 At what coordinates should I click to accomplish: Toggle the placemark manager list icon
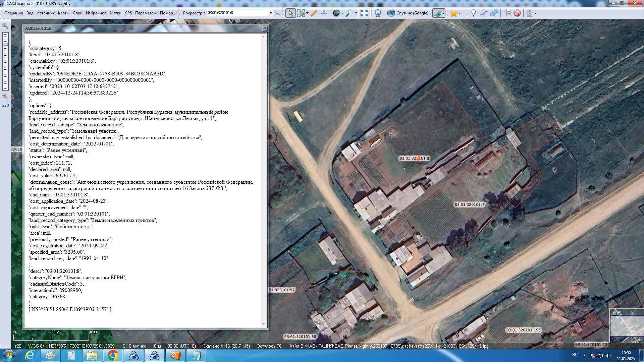click(x=508, y=13)
